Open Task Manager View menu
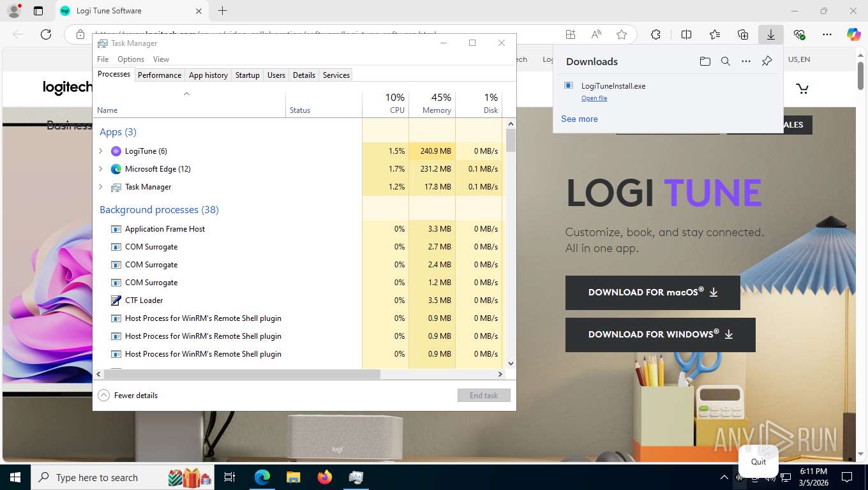This screenshot has height=490, width=868. (x=161, y=59)
